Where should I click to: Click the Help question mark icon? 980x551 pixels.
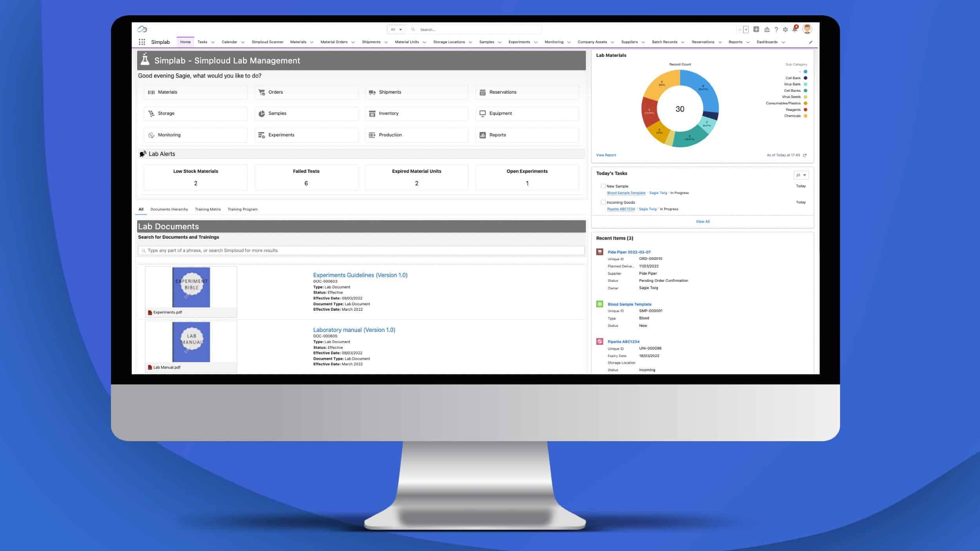coord(776,29)
